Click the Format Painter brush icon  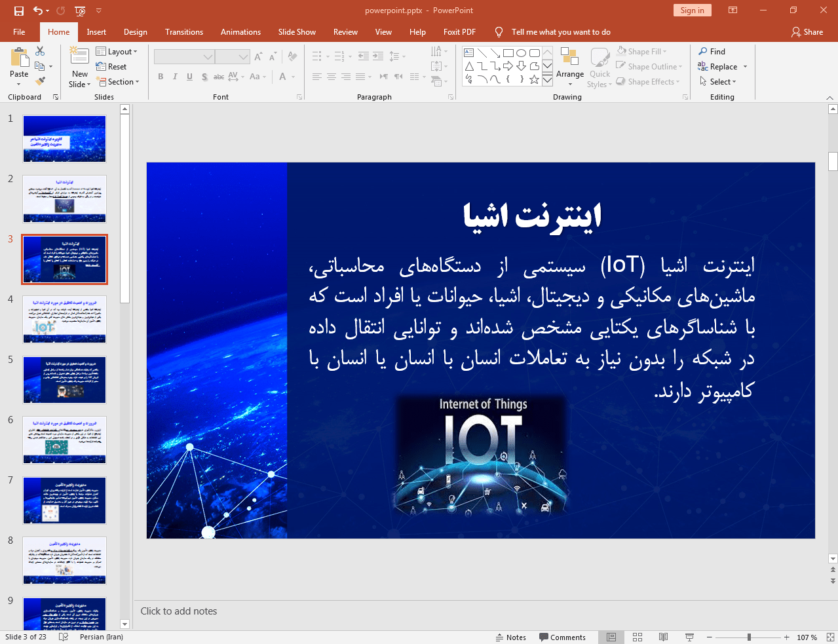(40, 81)
